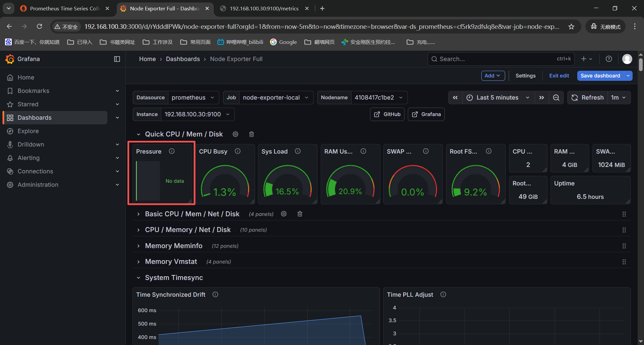Click the Search input field
644x345 pixels.
pos(501,59)
